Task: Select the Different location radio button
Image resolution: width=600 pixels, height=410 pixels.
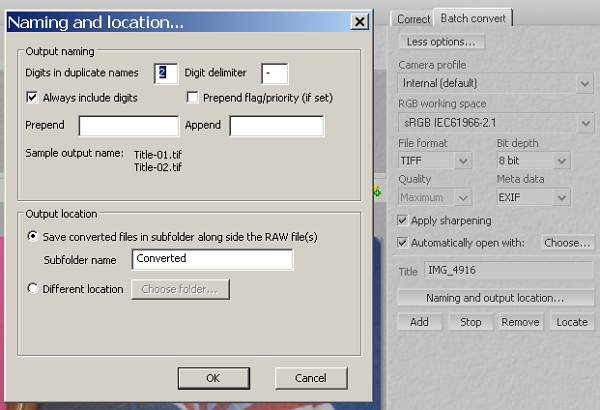Action: (33, 288)
